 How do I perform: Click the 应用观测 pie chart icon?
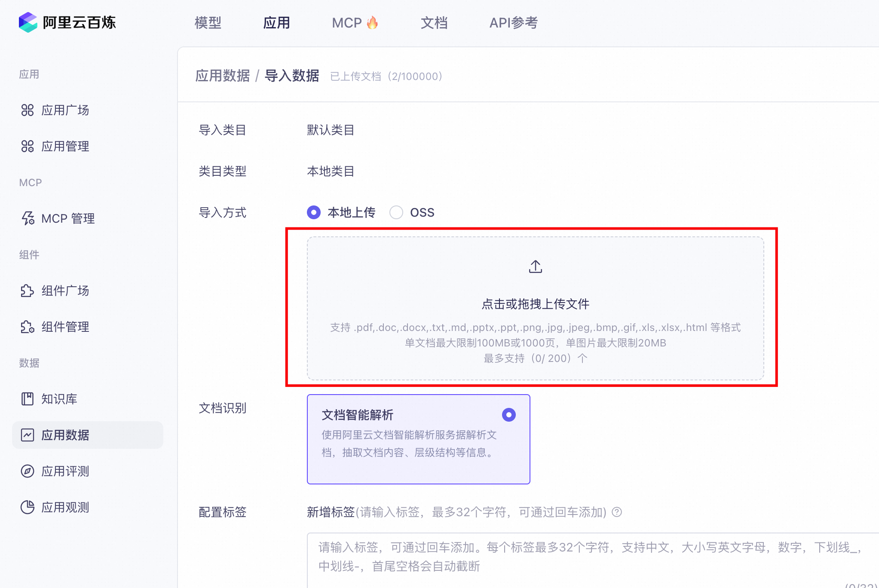pos(28,507)
